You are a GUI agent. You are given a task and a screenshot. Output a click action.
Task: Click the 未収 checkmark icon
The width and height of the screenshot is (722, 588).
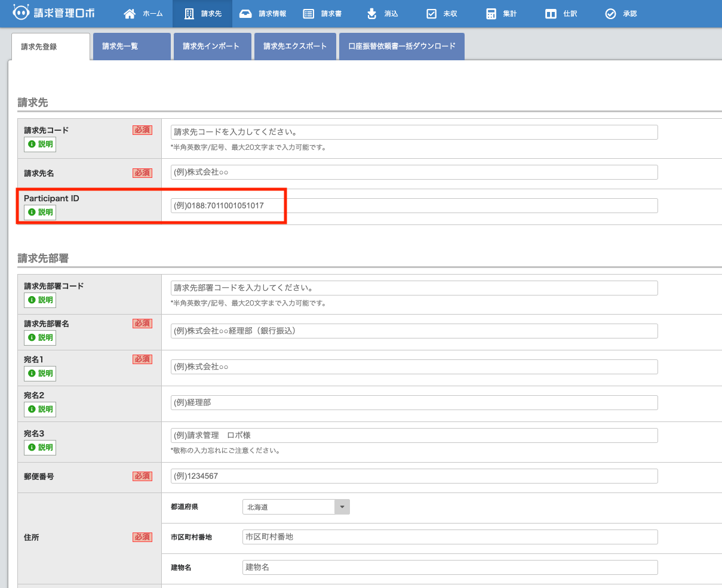click(431, 14)
